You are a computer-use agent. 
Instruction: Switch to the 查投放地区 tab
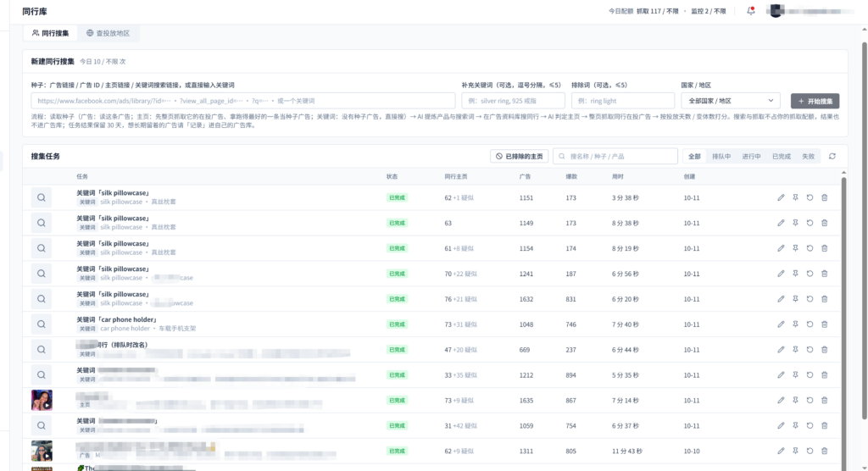pyautogui.click(x=108, y=33)
